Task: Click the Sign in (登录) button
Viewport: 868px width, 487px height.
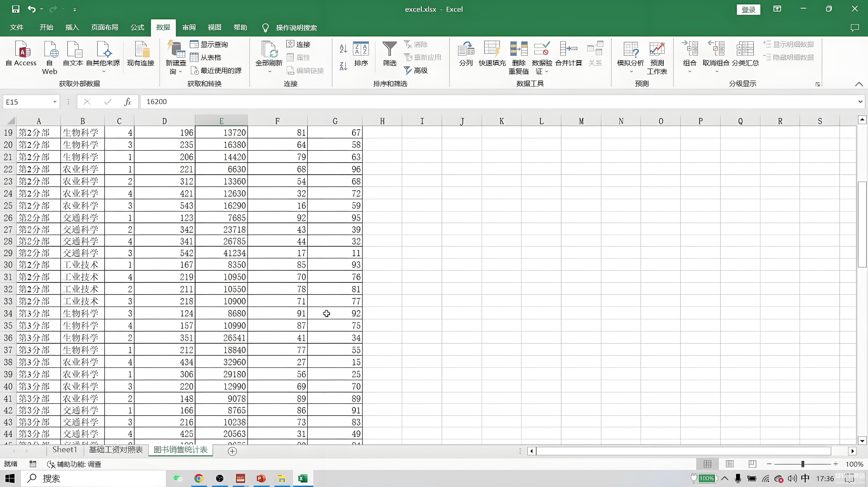Action: tap(748, 9)
